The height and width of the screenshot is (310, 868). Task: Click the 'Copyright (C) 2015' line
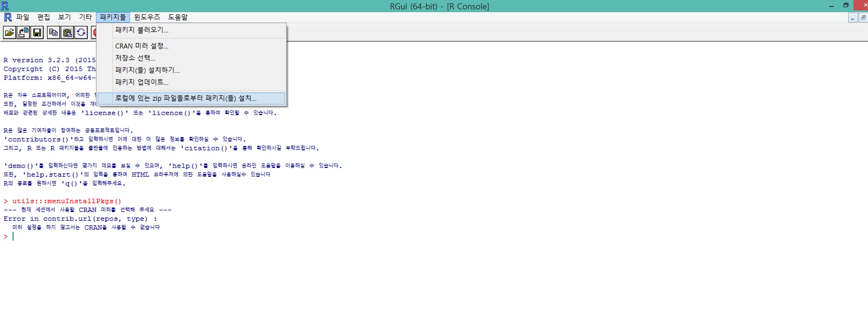50,69
